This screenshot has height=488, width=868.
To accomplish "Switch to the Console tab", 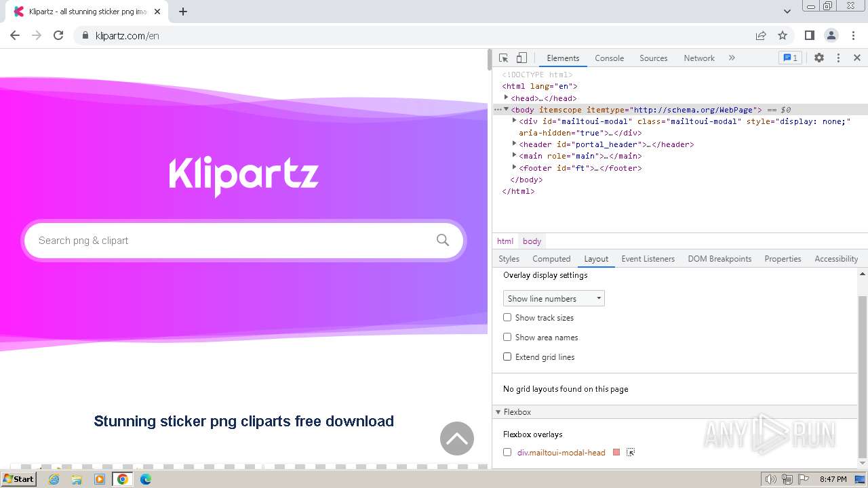I will click(x=609, y=58).
